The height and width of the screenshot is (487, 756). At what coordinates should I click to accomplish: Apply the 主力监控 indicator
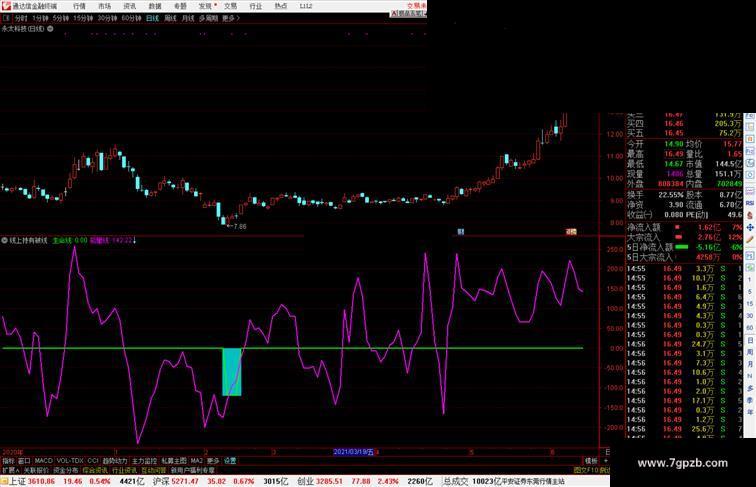tap(145, 461)
